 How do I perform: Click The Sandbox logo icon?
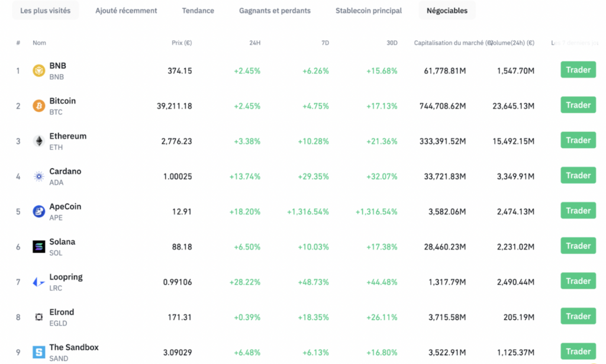point(38,351)
